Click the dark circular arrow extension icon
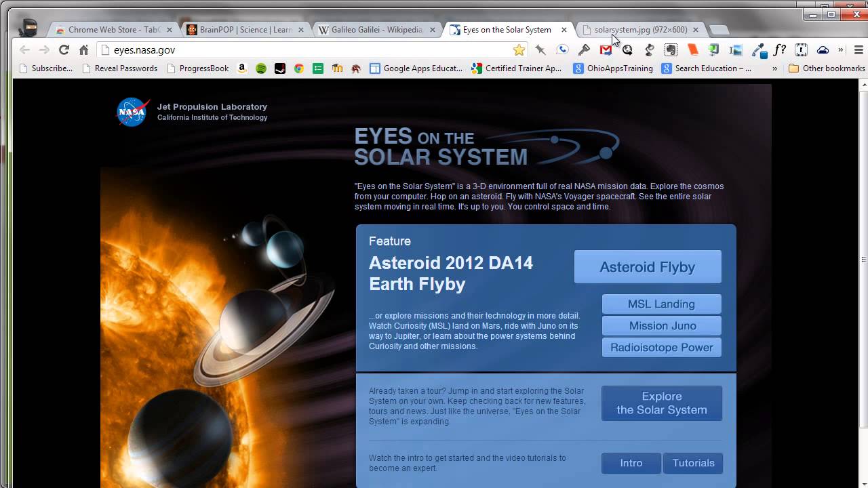This screenshot has width=868, height=488. point(627,49)
